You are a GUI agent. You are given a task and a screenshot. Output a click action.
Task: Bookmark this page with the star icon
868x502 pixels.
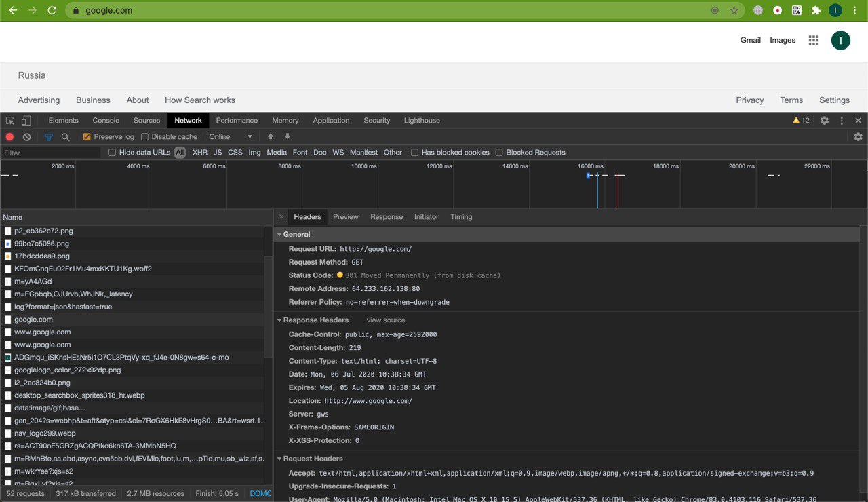click(x=734, y=10)
